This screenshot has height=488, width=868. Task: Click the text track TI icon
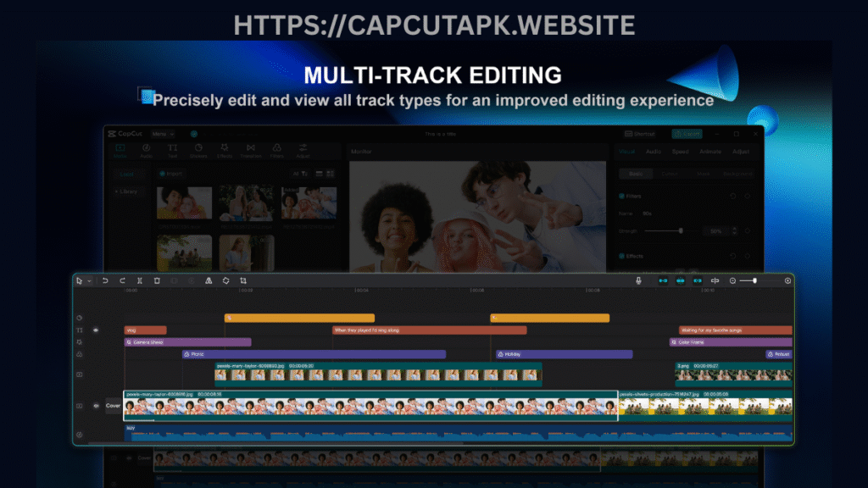click(x=79, y=330)
